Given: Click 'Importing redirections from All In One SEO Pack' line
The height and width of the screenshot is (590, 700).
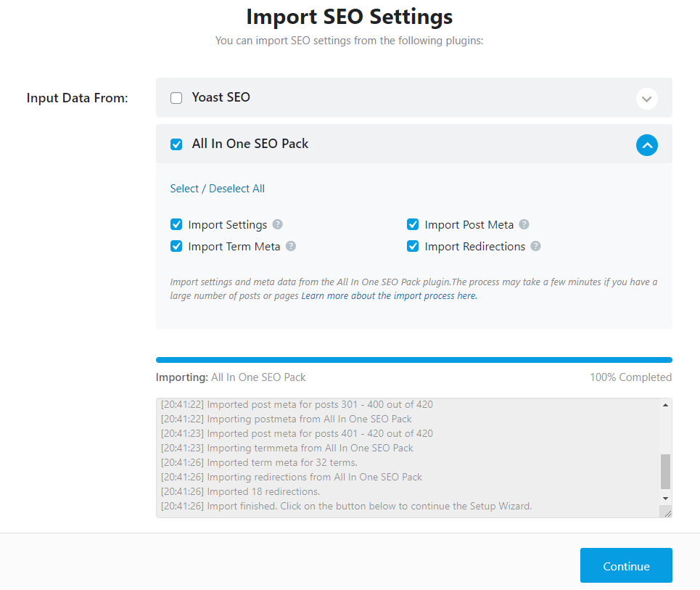Looking at the screenshot, I should 291,477.
